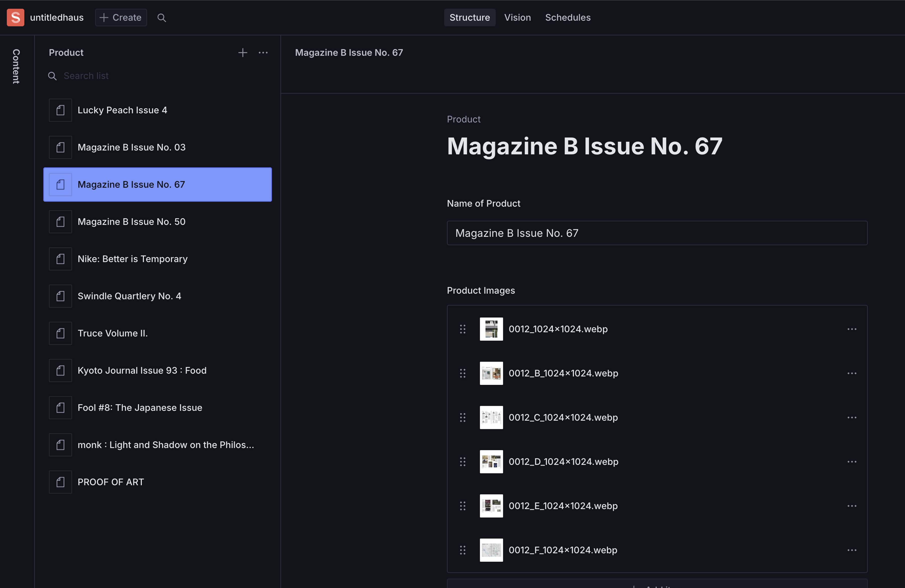Click the add item icon next to Product
The width and height of the screenshot is (905, 588).
click(242, 52)
